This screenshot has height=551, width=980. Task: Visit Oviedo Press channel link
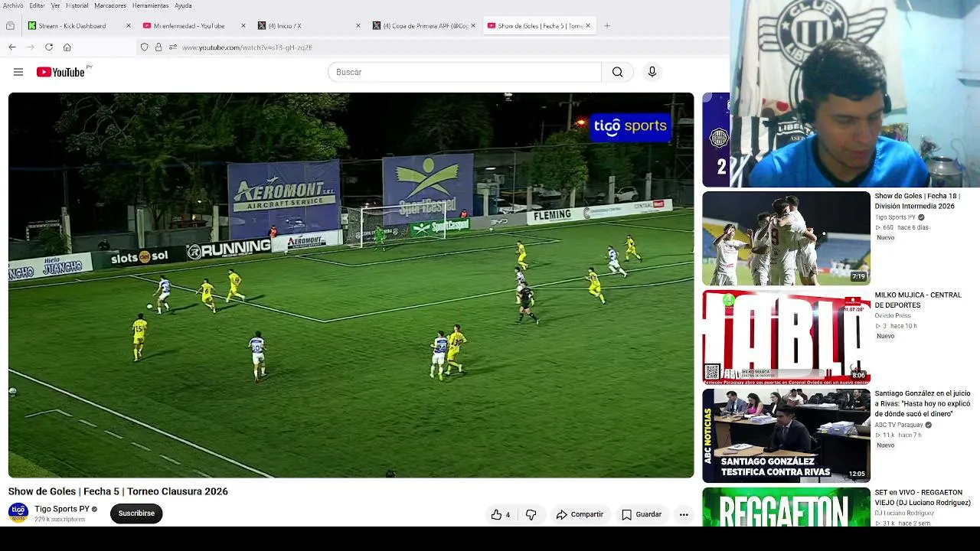click(x=893, y=315)
